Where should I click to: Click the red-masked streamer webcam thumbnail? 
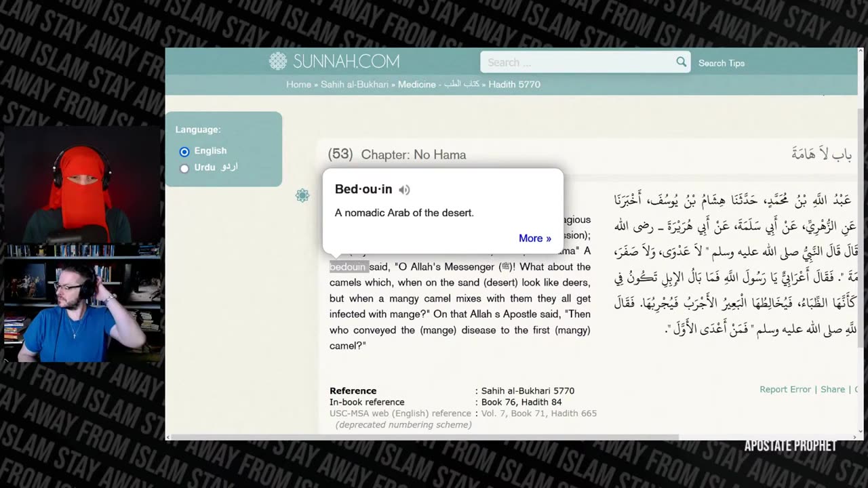82,184
